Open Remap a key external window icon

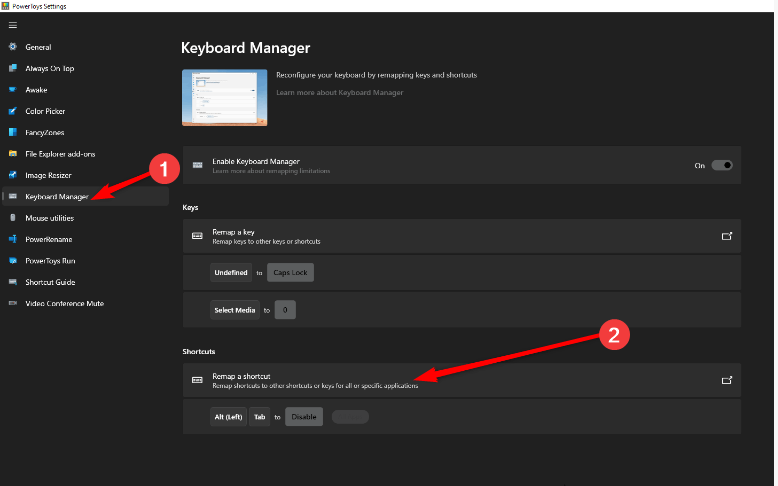click(x=727, y=236)
